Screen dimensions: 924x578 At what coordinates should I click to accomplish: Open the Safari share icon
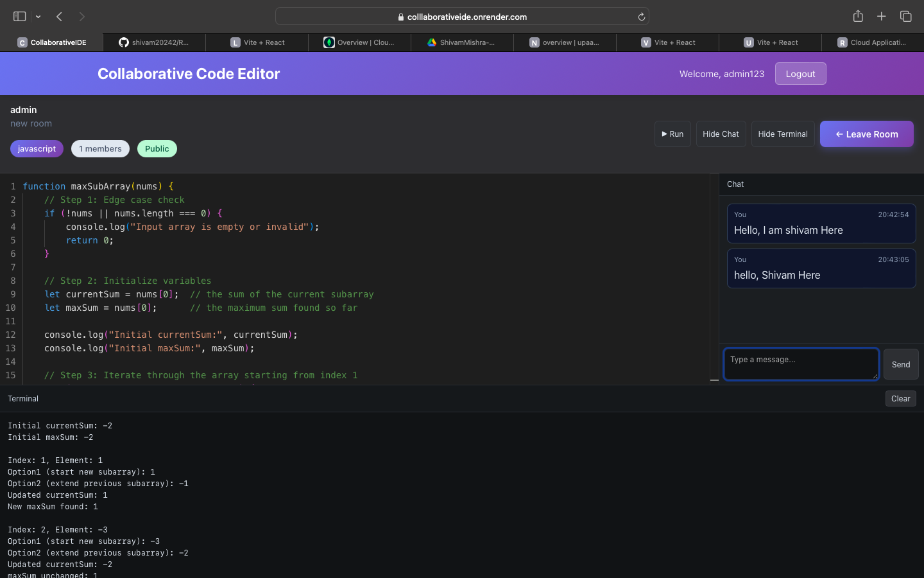coord(858,16)
